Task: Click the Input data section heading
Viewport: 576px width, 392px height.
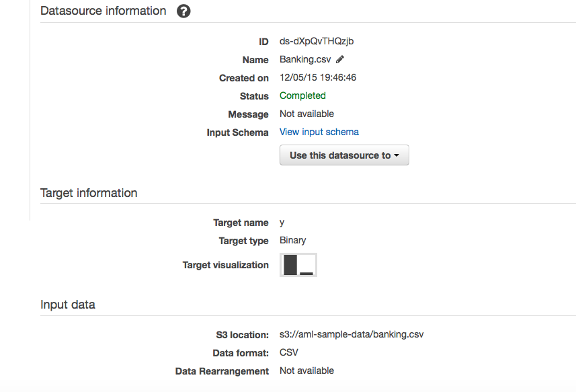Action: (68, 305)
